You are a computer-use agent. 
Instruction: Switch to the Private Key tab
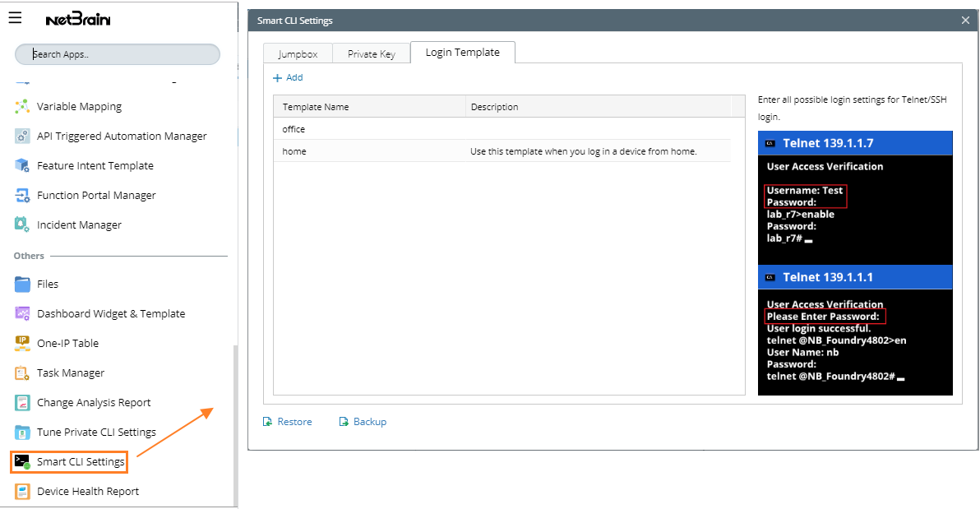pos(371,54)
